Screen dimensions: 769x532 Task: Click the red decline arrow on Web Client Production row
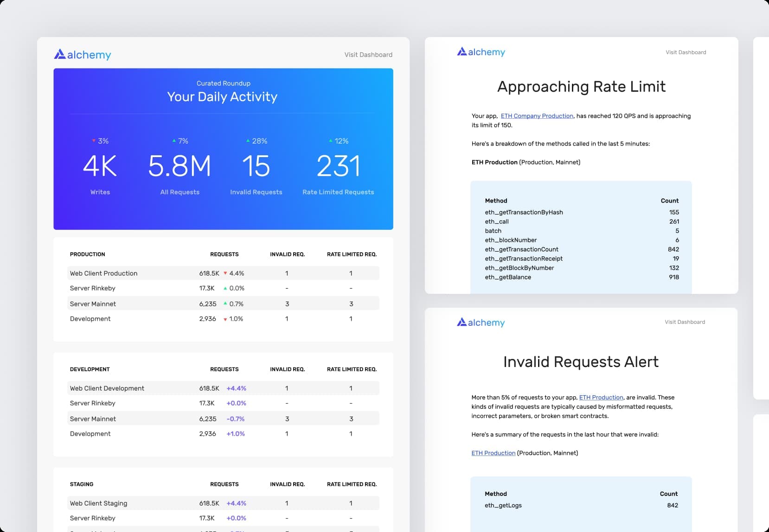click(x=225, y=273)
